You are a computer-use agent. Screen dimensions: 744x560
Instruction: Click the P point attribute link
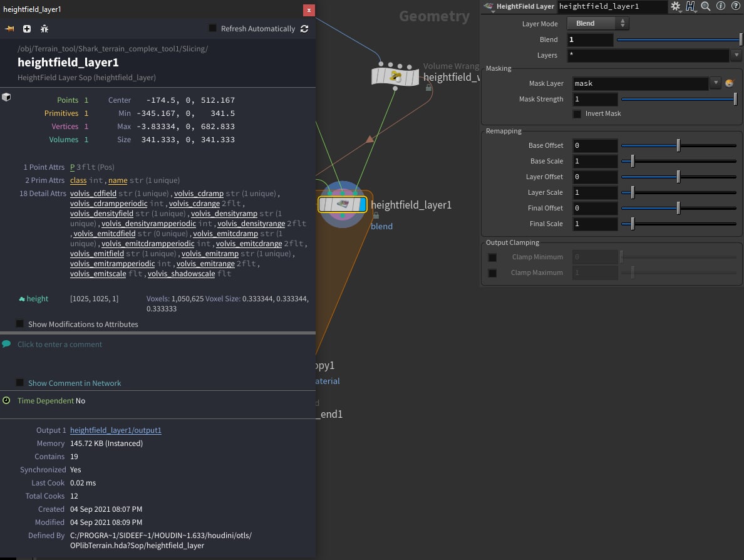point(73,167)
